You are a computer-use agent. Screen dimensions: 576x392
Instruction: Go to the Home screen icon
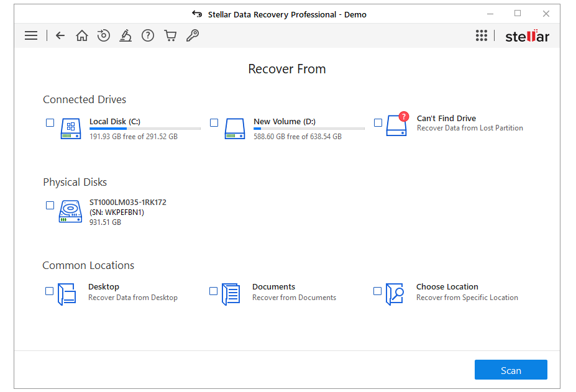[82, 35]
